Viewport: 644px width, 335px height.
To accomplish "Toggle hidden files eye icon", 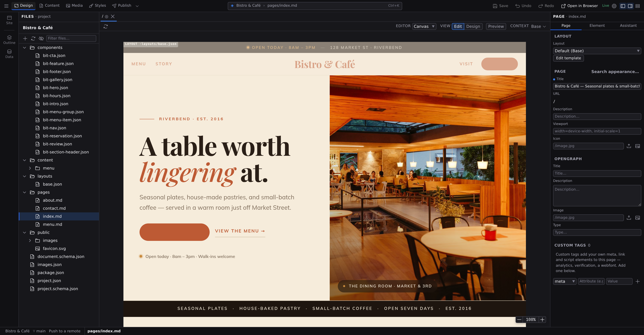I will 41,39.
